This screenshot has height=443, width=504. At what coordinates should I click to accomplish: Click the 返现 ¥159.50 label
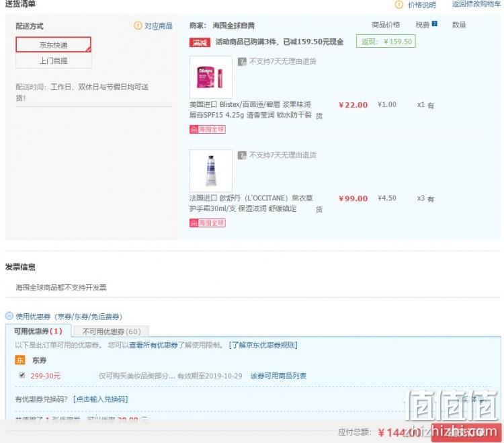point(386,42)
